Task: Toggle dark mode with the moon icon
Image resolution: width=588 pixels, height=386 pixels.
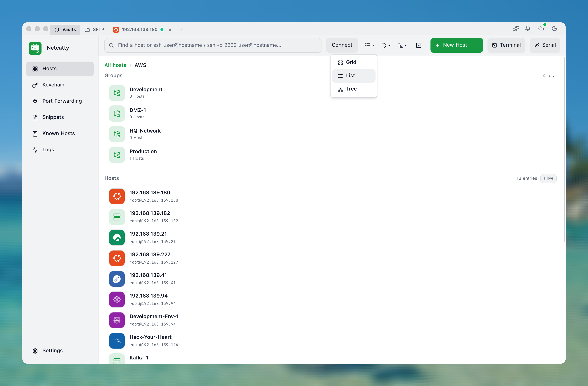Action: tap(554, 29)
